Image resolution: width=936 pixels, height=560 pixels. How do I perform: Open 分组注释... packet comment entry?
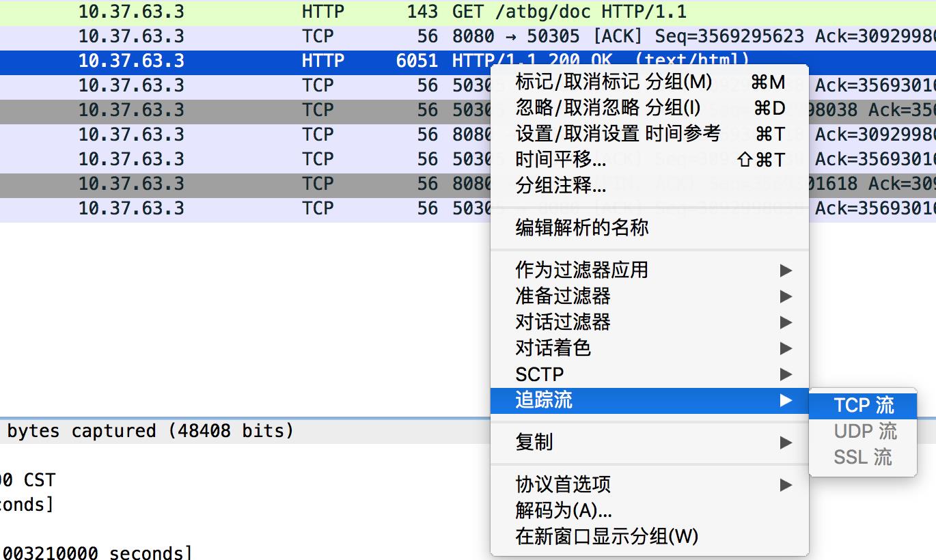pos(649,185)
